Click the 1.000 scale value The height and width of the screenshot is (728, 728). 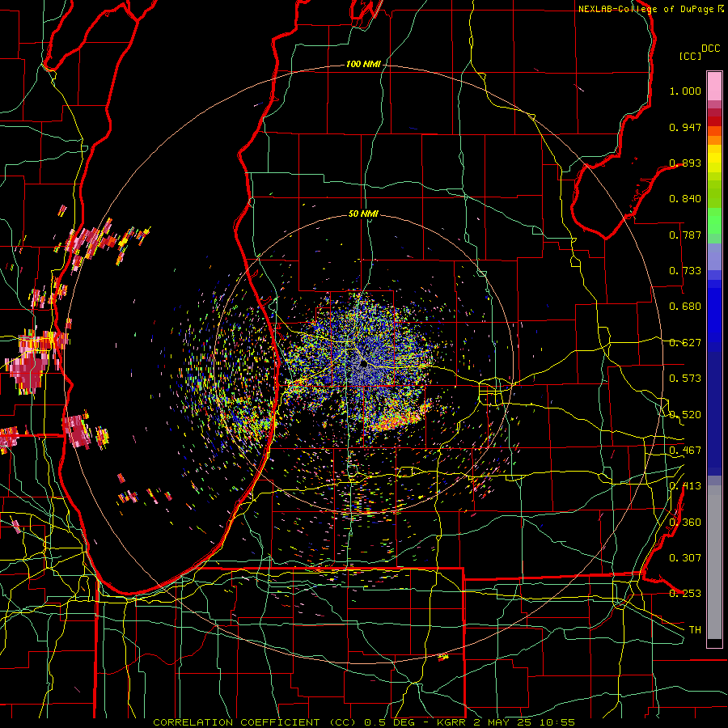(x=685, y=91)
